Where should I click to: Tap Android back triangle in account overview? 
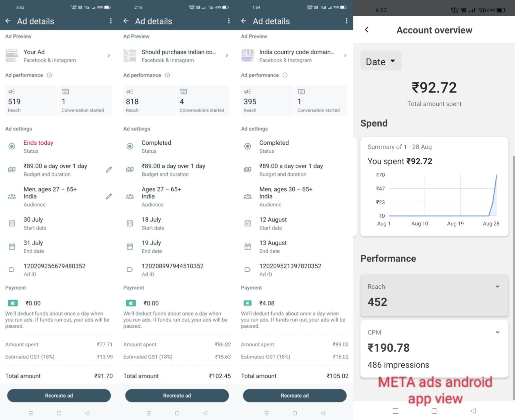[x=473, y=411]
